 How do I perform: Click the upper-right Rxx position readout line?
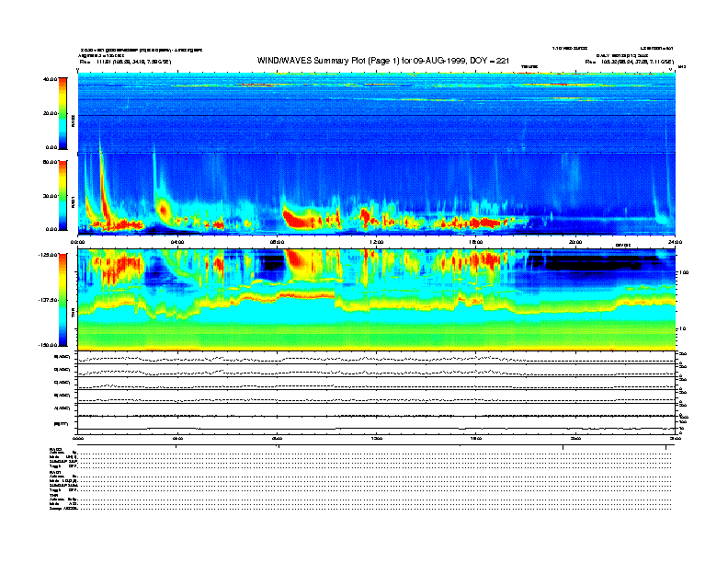[629, 62]
